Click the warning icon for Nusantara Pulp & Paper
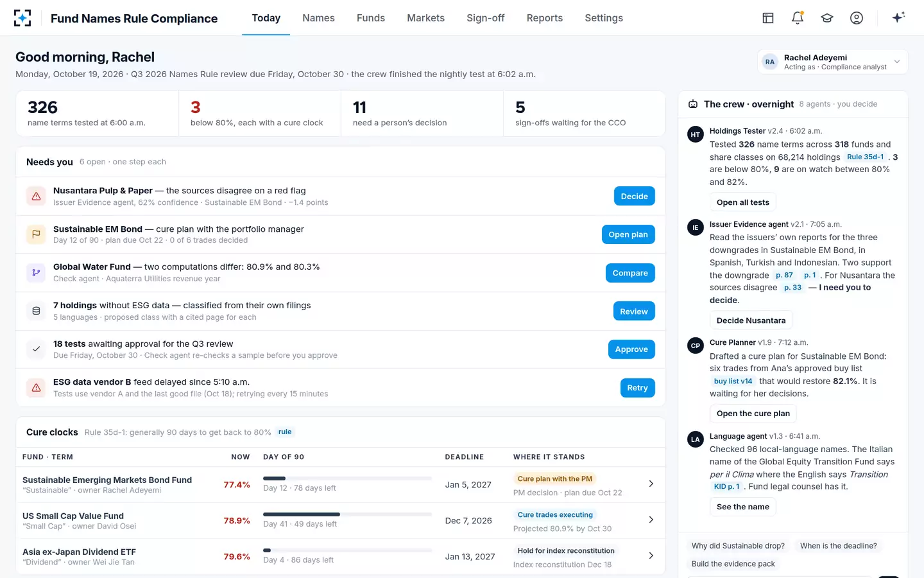Image resolution: width=924 pixels, height=578 pixels. (36, 197)
